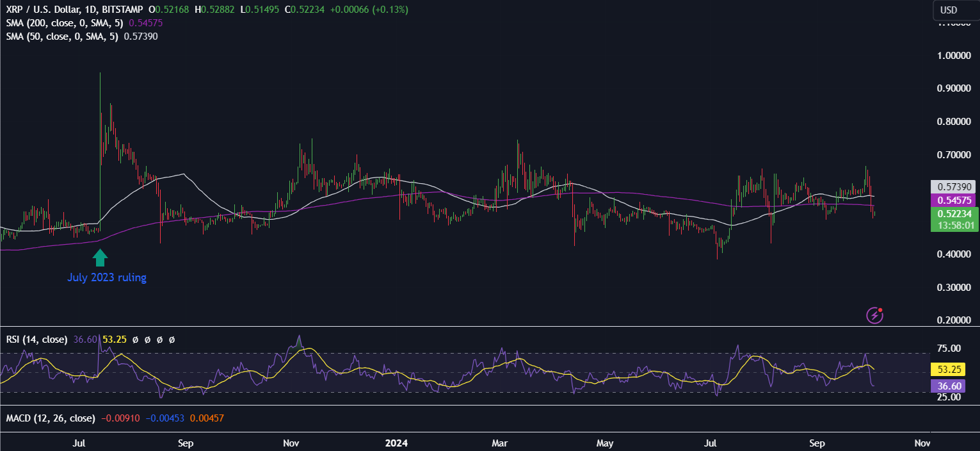Click the RSI 75.00 axis label
The image size is (980, 451).
(949, 348)
